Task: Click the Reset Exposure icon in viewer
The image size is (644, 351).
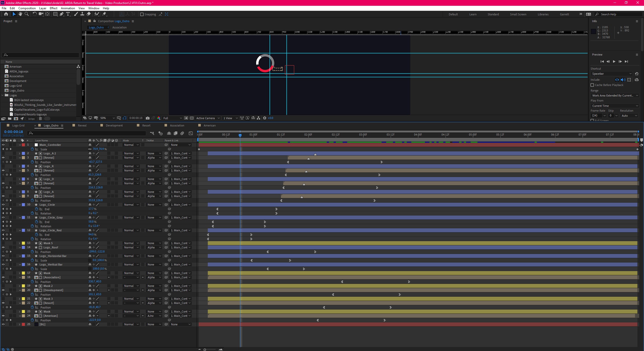Action: [x=264, y=118]
